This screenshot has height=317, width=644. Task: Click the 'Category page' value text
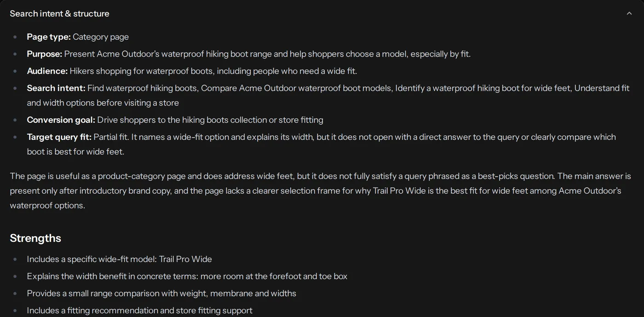(101, 37)
